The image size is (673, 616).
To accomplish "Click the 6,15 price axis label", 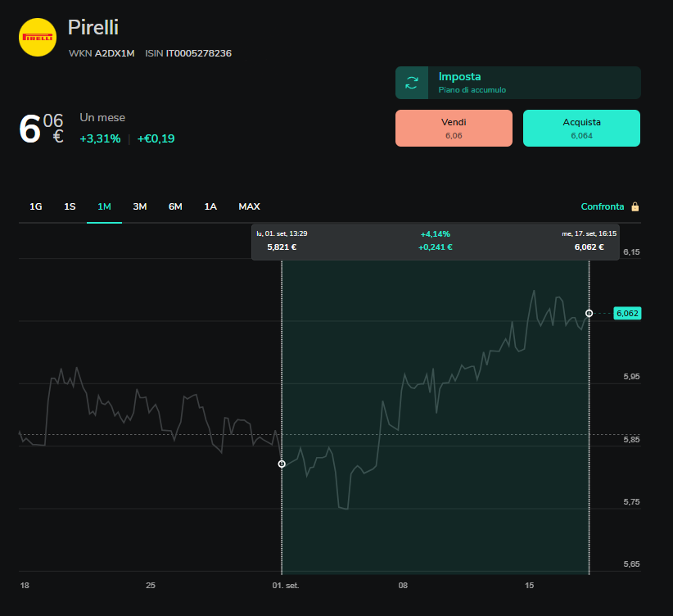I will [631, 252].
